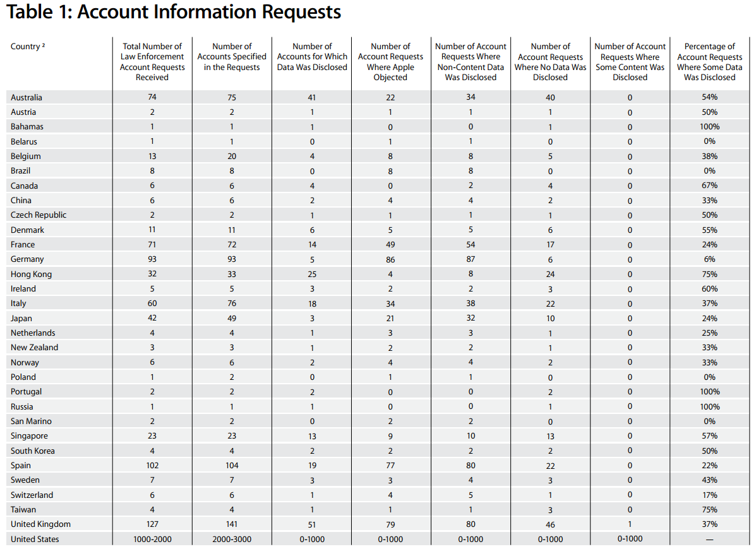This screenshot has height=549, width=756.
Task: Select the 'Czech Republic' row label
Action: click(39, 215)
